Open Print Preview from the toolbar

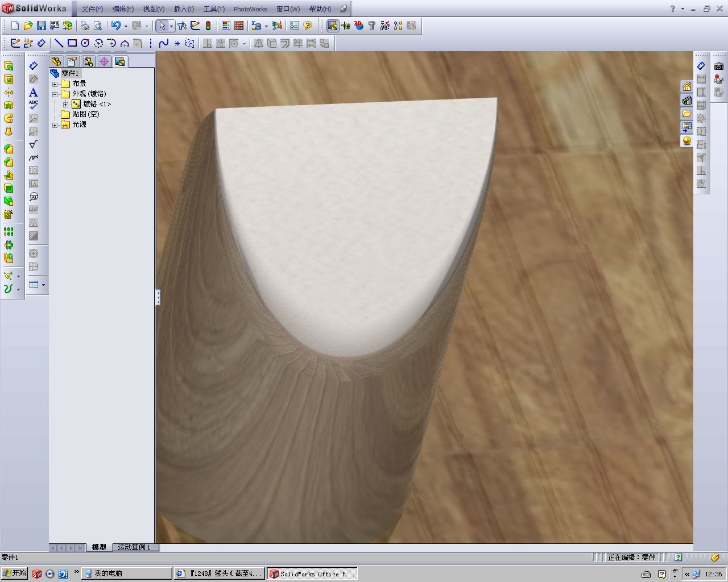pos(98,26)
